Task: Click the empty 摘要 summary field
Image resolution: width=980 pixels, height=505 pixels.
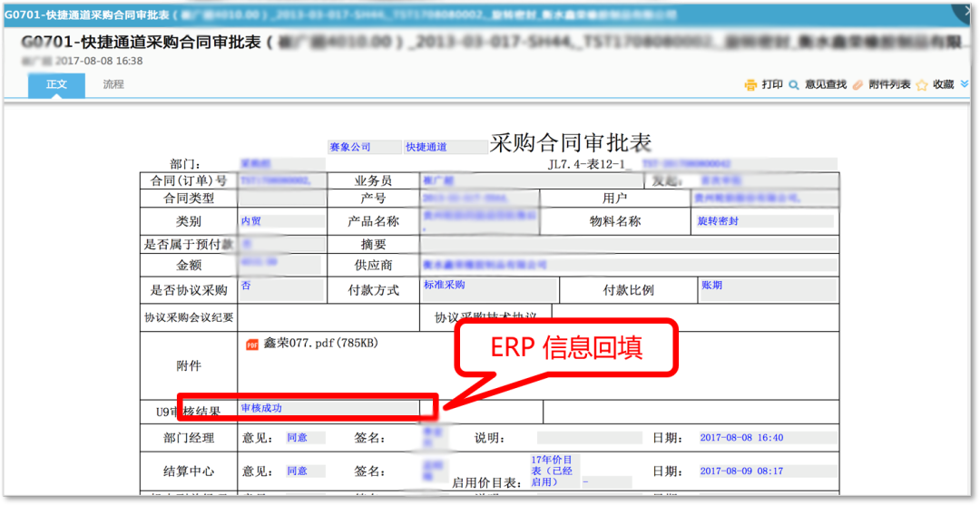Action: [629, 244]
